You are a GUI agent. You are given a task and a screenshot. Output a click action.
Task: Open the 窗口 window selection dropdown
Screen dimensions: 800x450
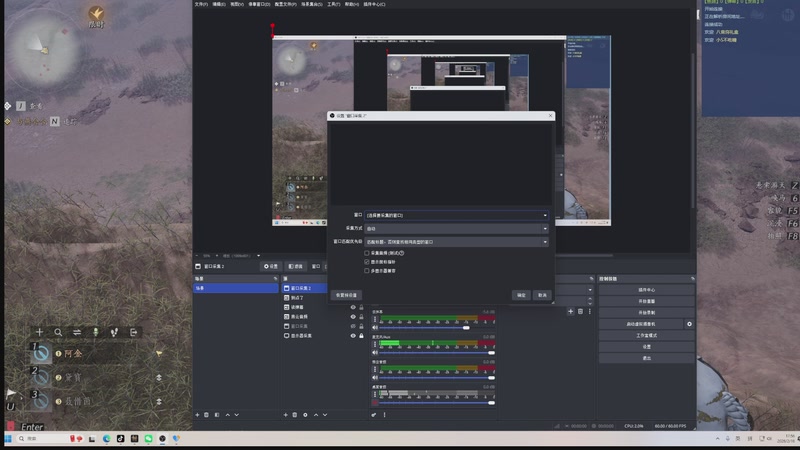[456, 215]
